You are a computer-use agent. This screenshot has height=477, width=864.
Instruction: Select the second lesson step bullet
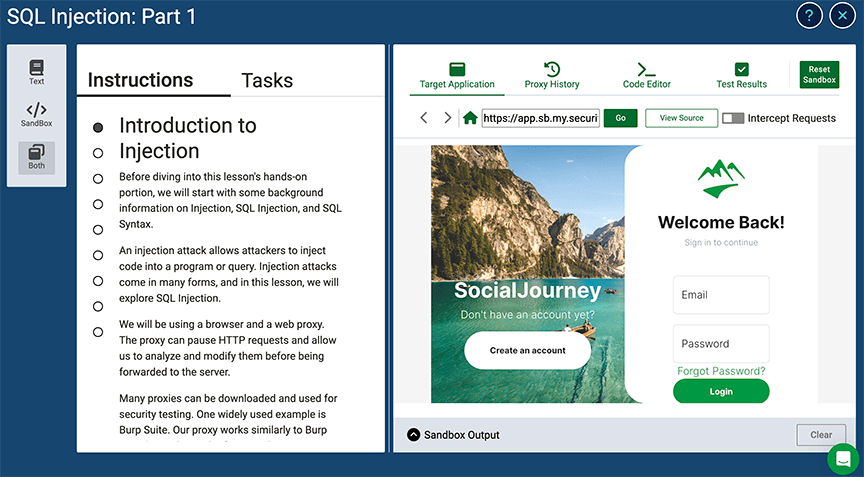(x=98, y=153)
